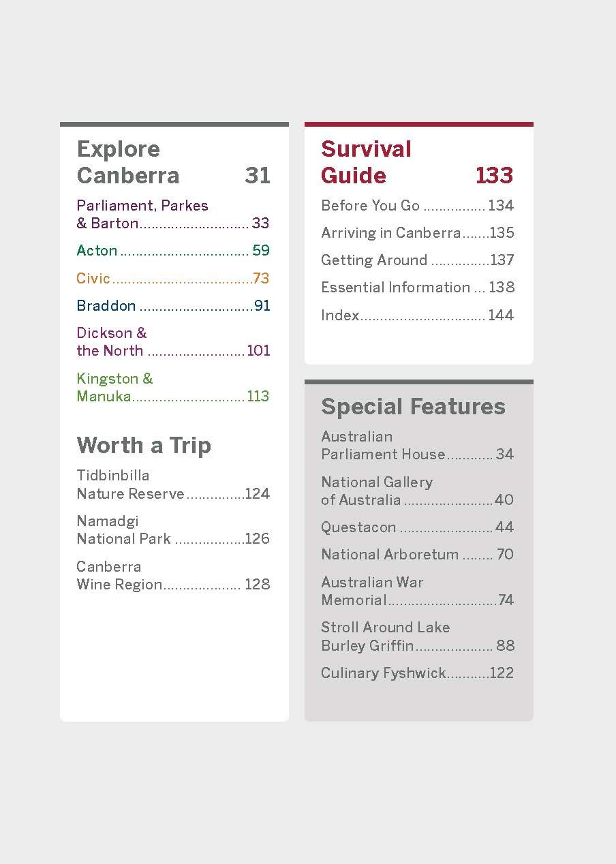Jump to the Index entry
Screen dimensions: 616x864
417,315
